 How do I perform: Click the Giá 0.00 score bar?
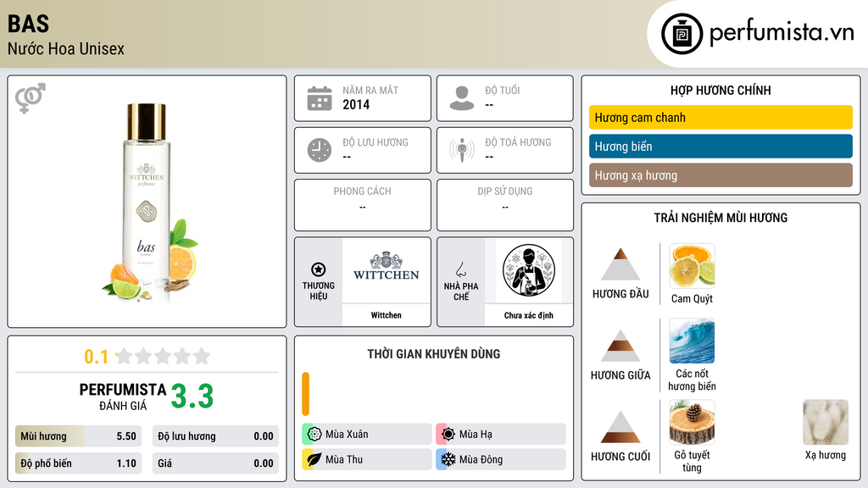215,463
